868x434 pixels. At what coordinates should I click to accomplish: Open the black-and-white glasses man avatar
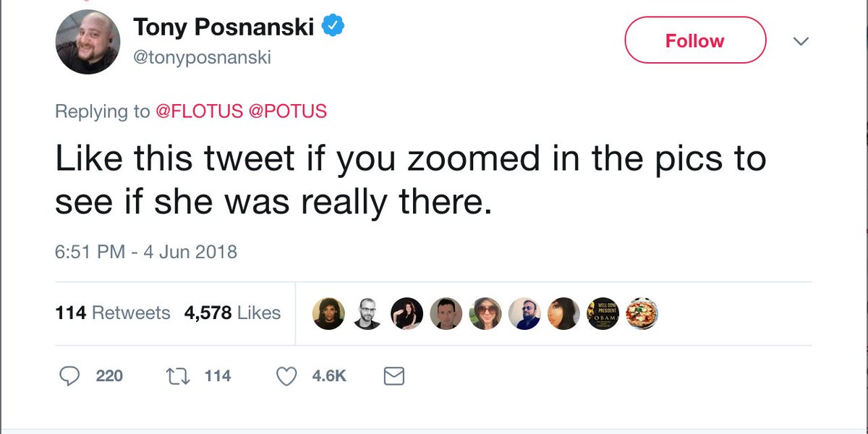368,314
